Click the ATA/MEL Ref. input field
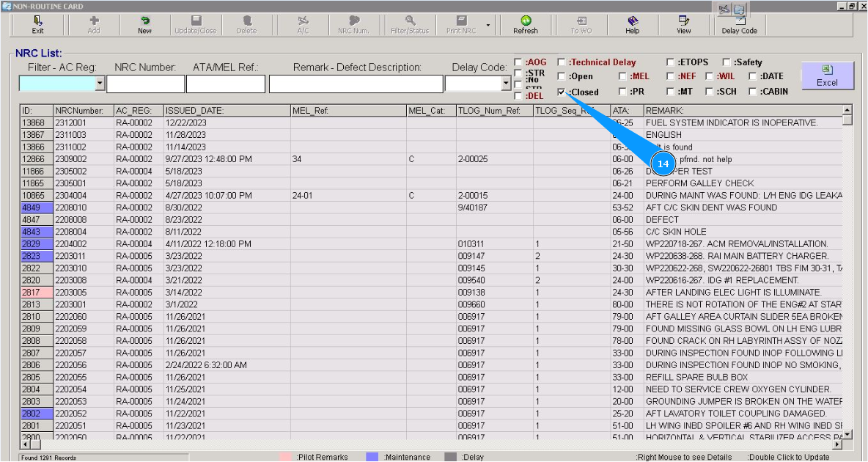The height and width of the screenshot is (462, 868). pos(226,84)
